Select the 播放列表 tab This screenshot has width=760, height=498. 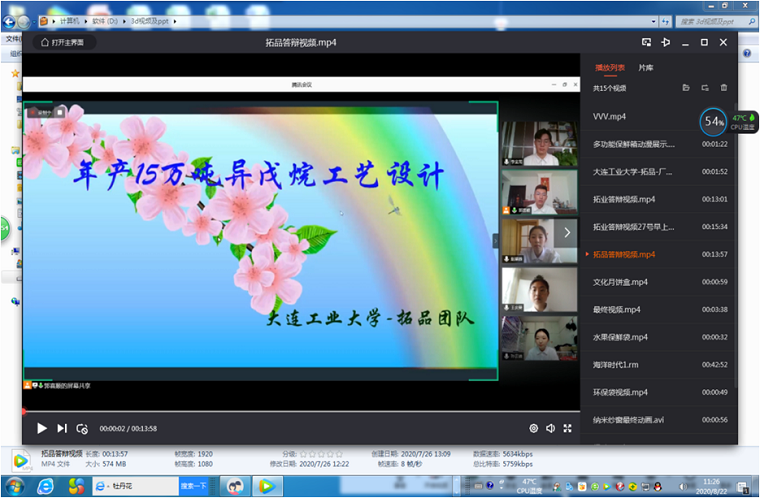tap(609, 68)
